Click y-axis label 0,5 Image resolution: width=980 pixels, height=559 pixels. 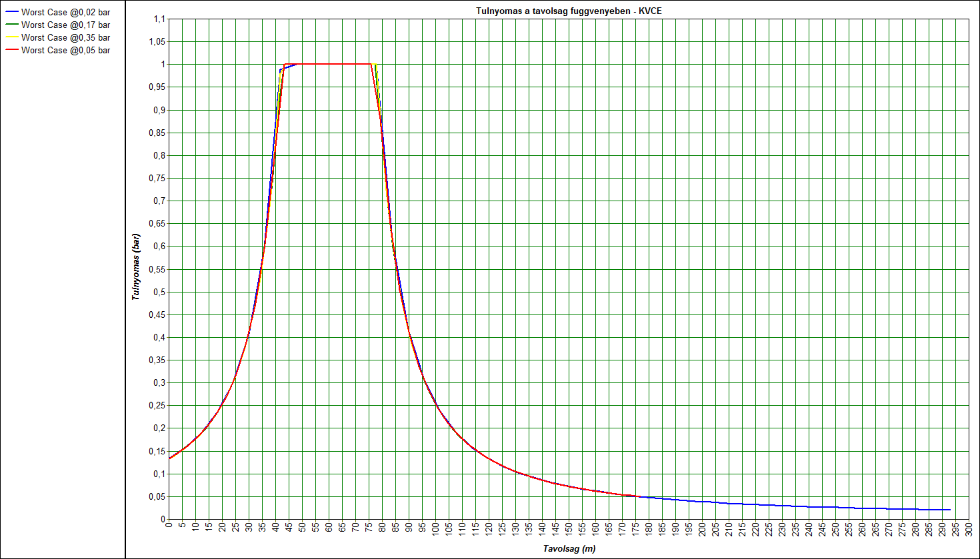159,292
